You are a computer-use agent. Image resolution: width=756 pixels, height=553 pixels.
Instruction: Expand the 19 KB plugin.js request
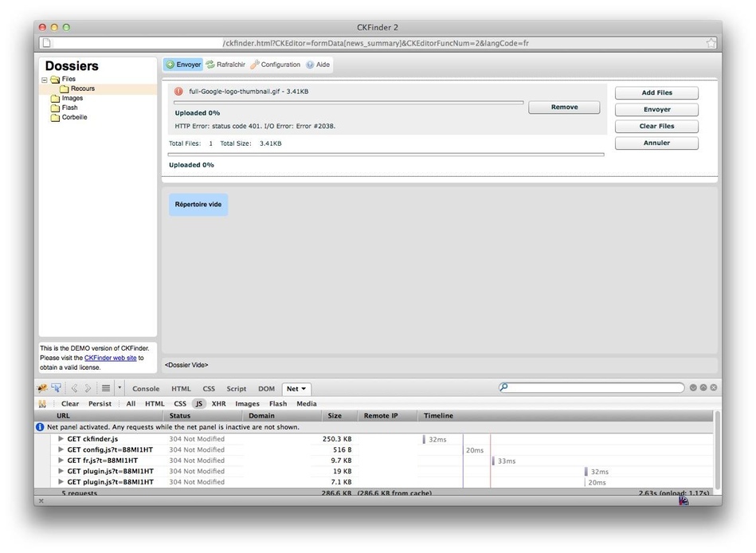[61, 471]
